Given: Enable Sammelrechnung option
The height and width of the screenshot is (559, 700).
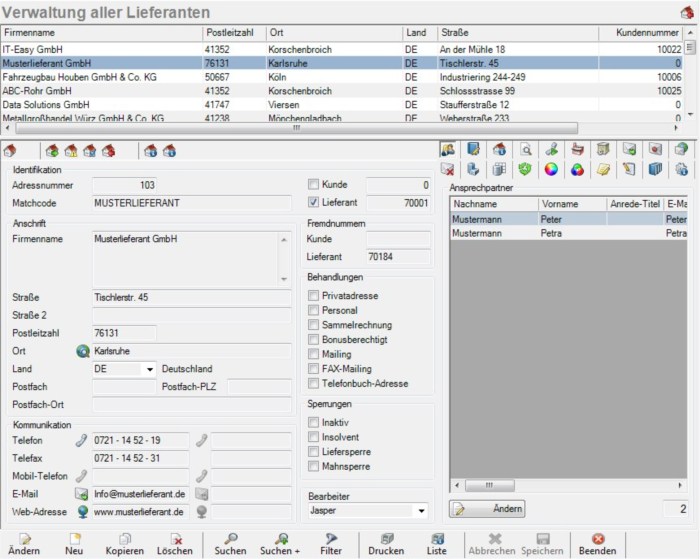Looking at the screenshot, I should (x=313, y=325).
